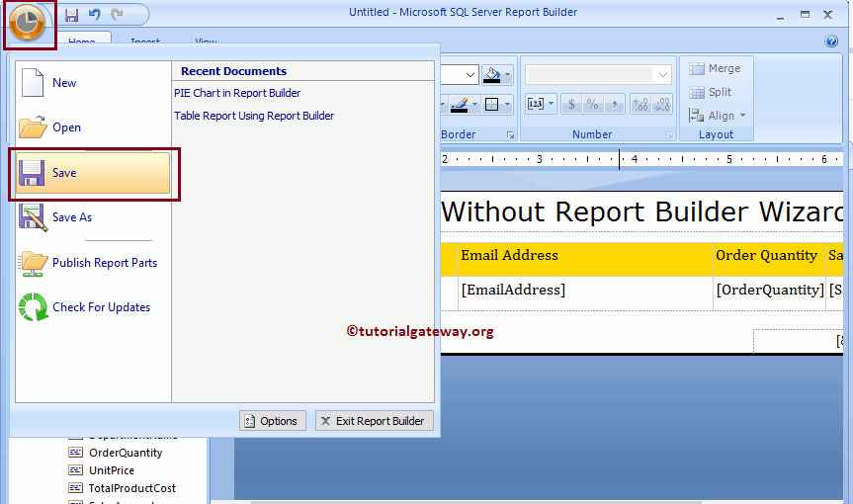Select Save As in the application menu
This screenshot has height=504, width=853.
93,217
